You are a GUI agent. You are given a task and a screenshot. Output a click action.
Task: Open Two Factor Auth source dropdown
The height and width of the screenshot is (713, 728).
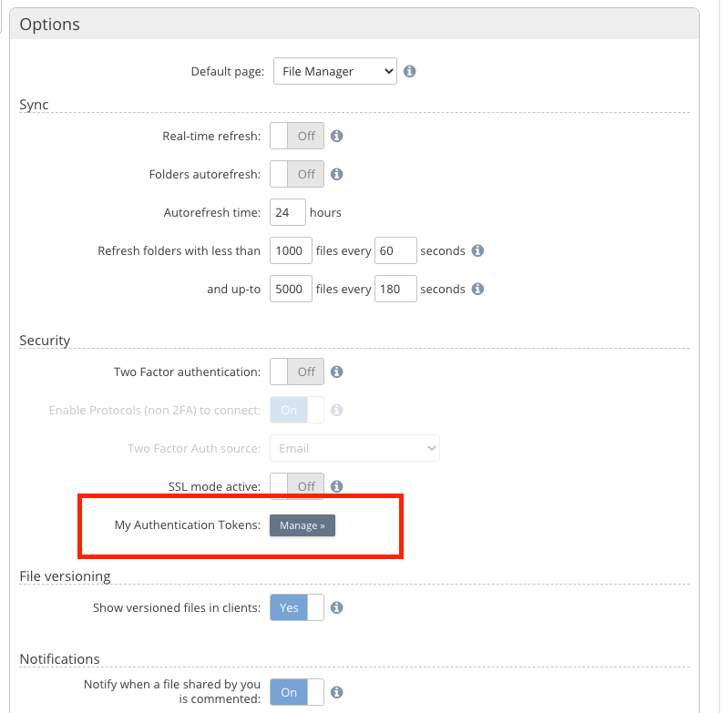pos(354,448)
